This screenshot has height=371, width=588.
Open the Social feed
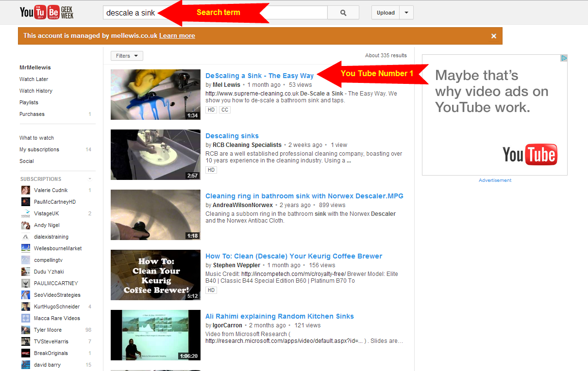[x=27, y=161]
